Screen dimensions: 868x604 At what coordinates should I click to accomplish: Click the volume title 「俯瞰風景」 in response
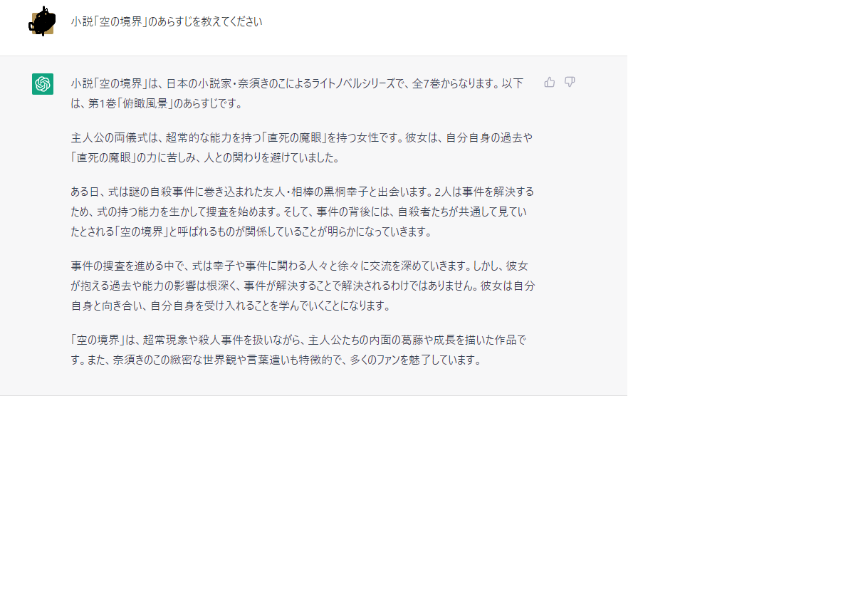pos(146,103)
